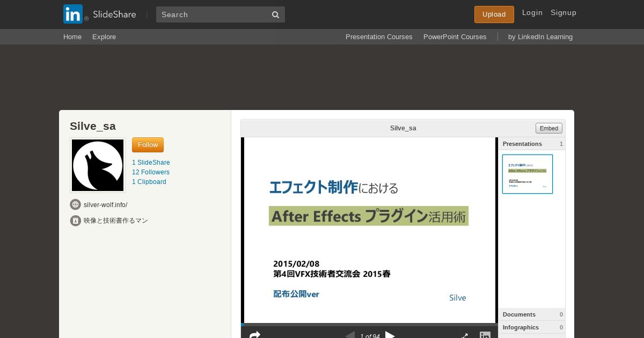The height and width of the screenshot is (338, 644).
Task: Click the main slide preview
Action: pos(369,230)
